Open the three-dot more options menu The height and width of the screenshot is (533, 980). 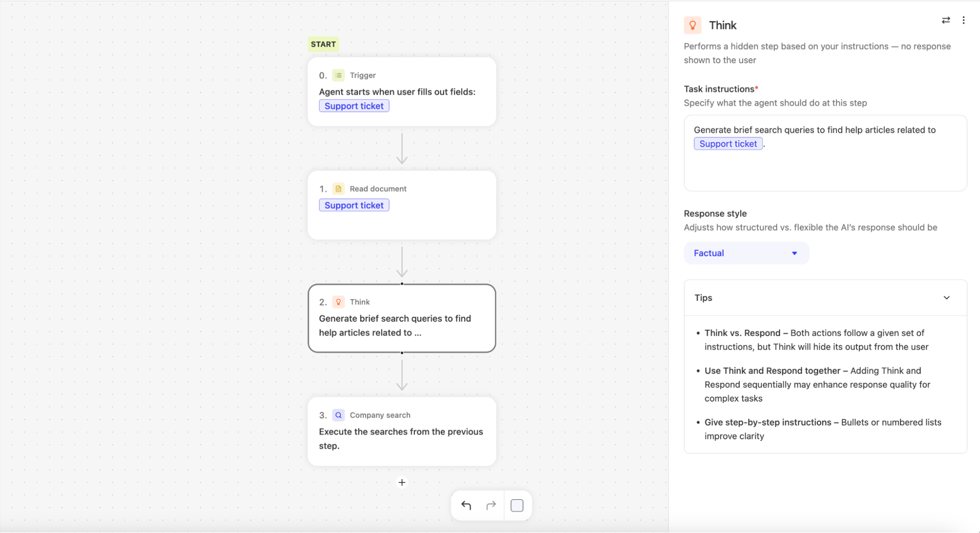coord(963,20)
